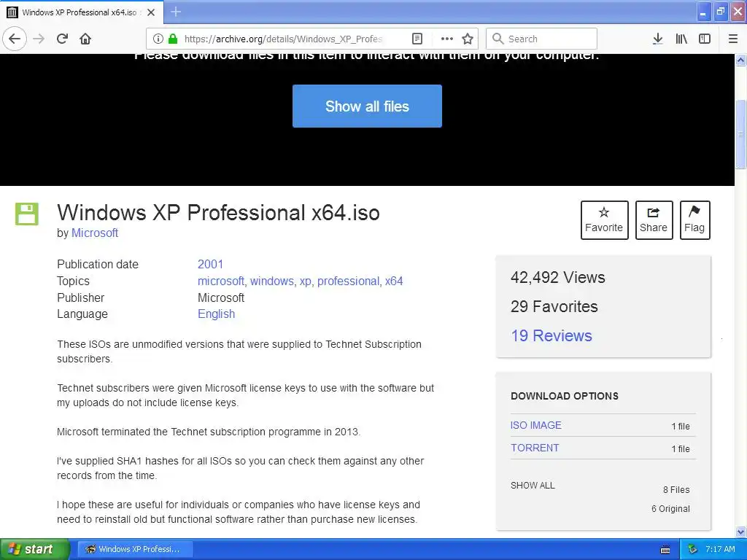Image resolution: width=747 pixels, height=560 pixels.
Task: Open the Microsoft author link
Action: click(x=95, y=233)
